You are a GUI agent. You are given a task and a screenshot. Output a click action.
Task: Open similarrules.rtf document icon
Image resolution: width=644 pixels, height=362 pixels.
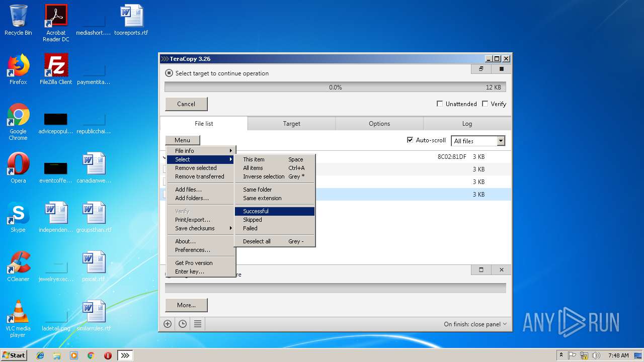[x=94, y=316]
